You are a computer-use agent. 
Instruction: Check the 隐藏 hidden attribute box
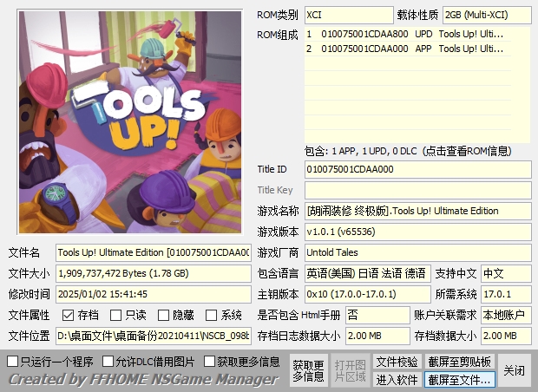coord(163,316)
